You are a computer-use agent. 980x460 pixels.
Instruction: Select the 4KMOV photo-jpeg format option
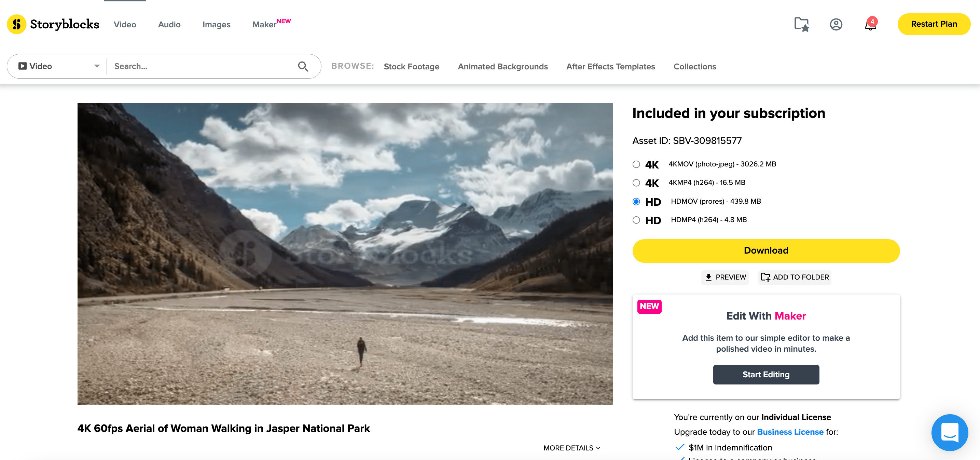pos(636,164)
